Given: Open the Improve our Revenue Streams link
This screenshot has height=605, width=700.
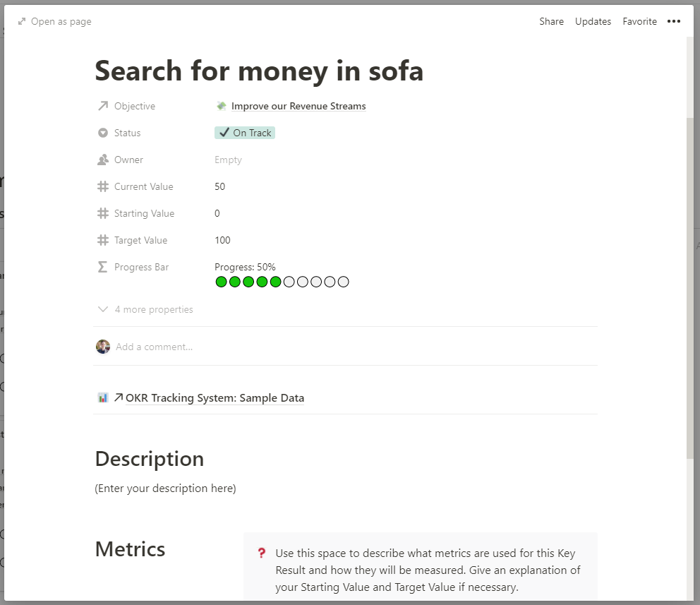Looking at the screenshot, I should pyautogui.click(x=298, y=107).
